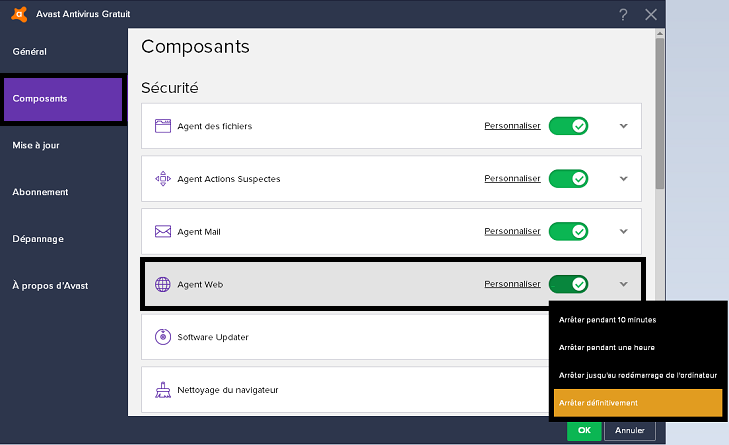Click the Nettoyage du navigateur brush icon

(x=163, y=390)
